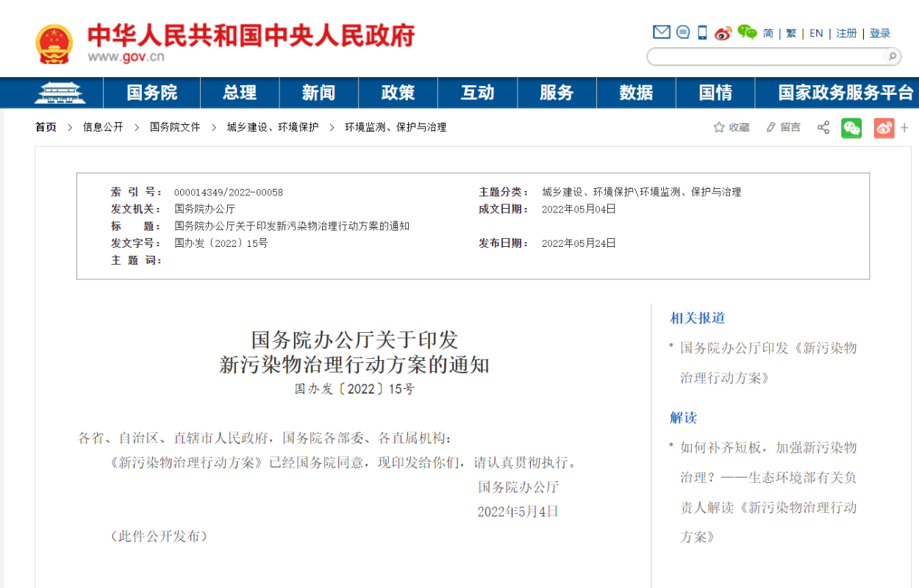Image resolution: width=919 pixels, height=588 pixels.
Task: Click the share icon beside 留言
Action: coord(823,127)
